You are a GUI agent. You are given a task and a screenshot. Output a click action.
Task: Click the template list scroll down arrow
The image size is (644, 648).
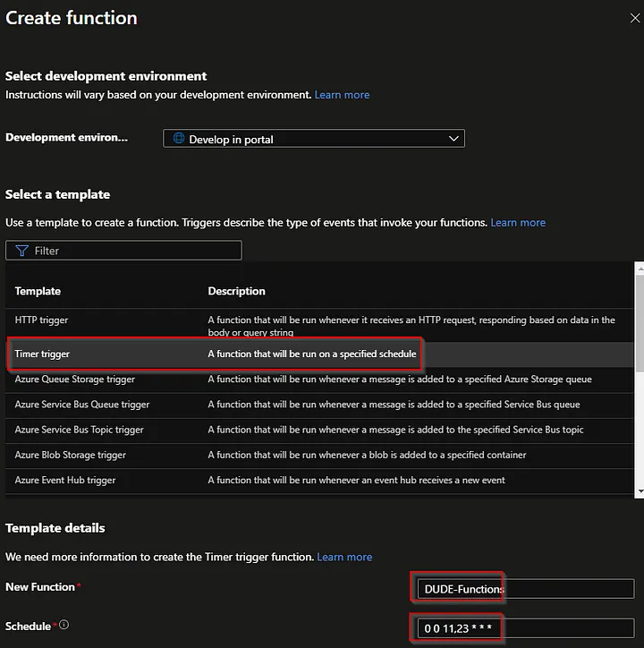pyautogui.click(x=639, y=490)
